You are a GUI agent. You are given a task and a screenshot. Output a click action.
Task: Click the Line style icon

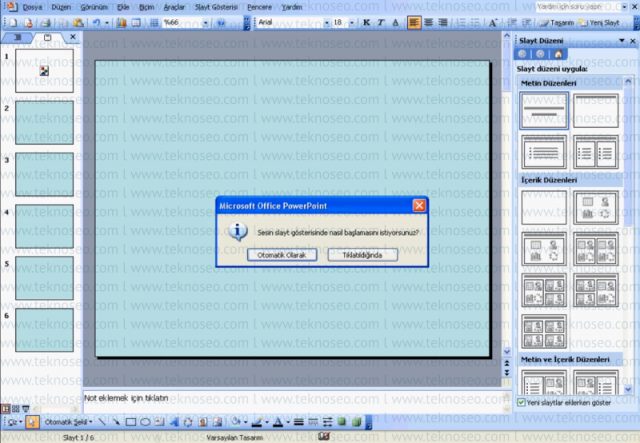tap(298, 422)
